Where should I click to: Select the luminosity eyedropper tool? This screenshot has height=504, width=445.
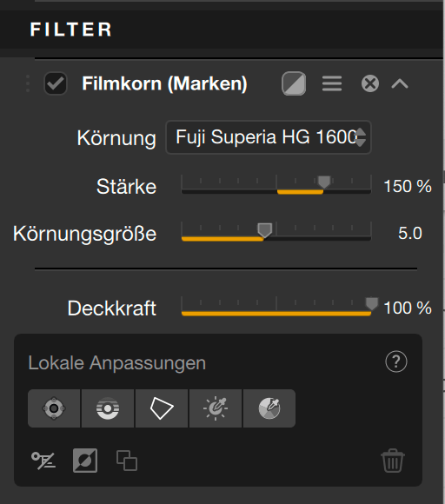[x=216, y=408]
